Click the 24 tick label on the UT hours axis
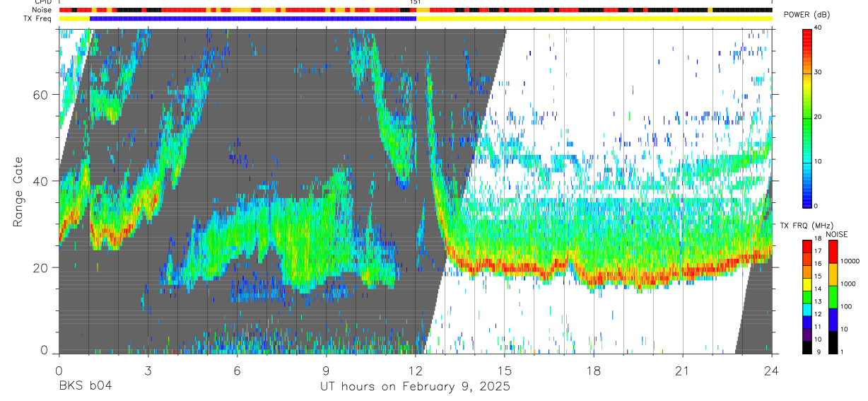Viewport: 868px width, 401px height. click(772, 370)
